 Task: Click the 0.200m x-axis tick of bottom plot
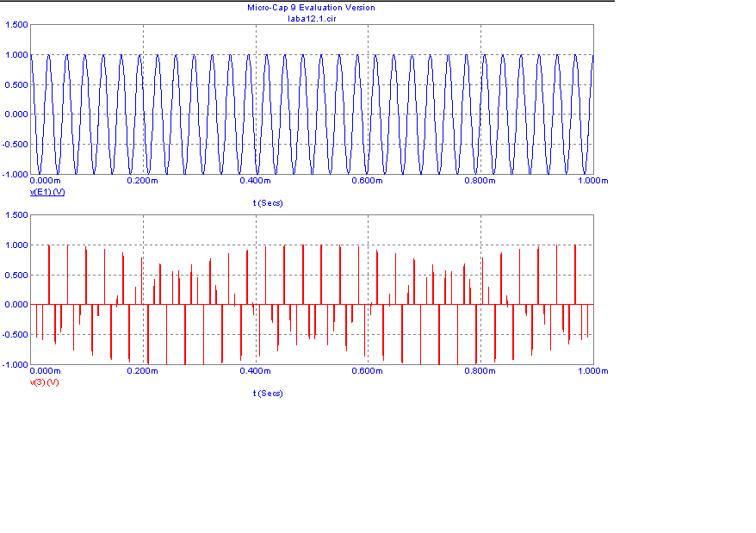click(x=142, y=371)
